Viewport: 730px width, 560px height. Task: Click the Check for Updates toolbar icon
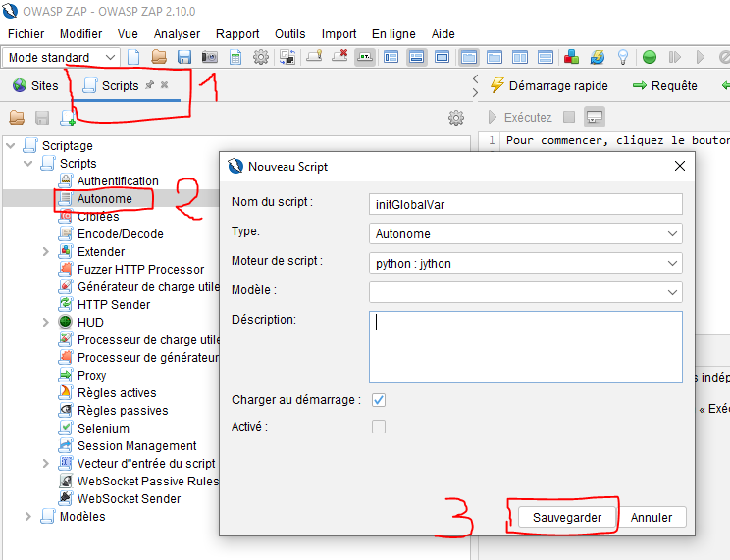(x=598, y=57)
